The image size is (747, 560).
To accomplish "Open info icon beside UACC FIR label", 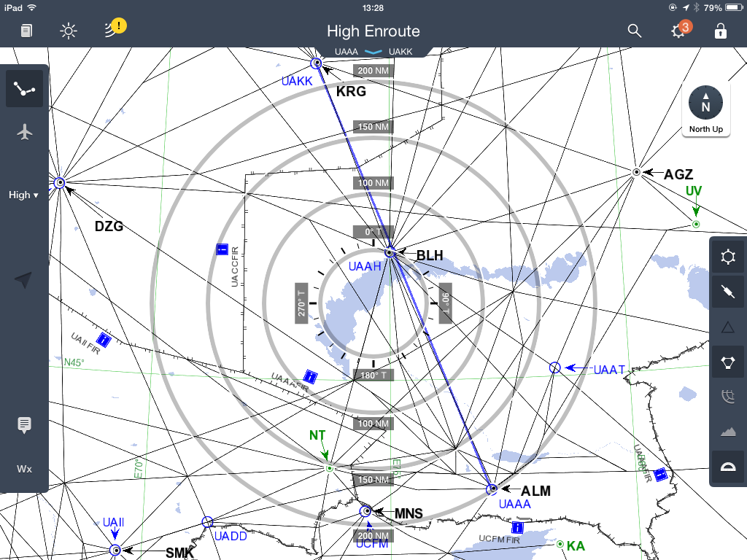I will [222, 249].
